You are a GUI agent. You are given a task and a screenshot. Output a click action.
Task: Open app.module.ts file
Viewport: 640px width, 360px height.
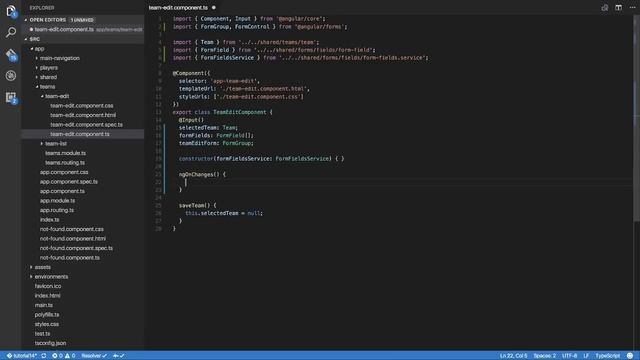click(57, 200)
